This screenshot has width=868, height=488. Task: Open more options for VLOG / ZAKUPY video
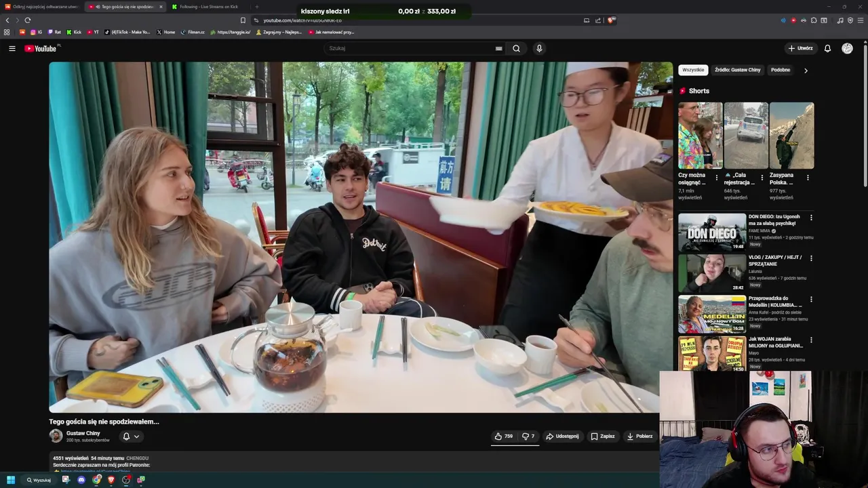[811, 258]
